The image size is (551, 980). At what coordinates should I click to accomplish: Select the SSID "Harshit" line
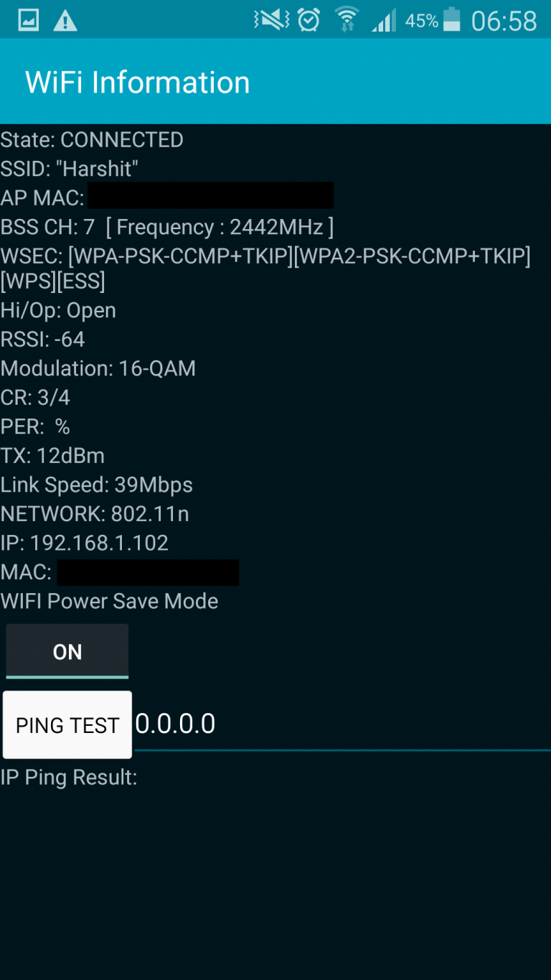[70, 169]
